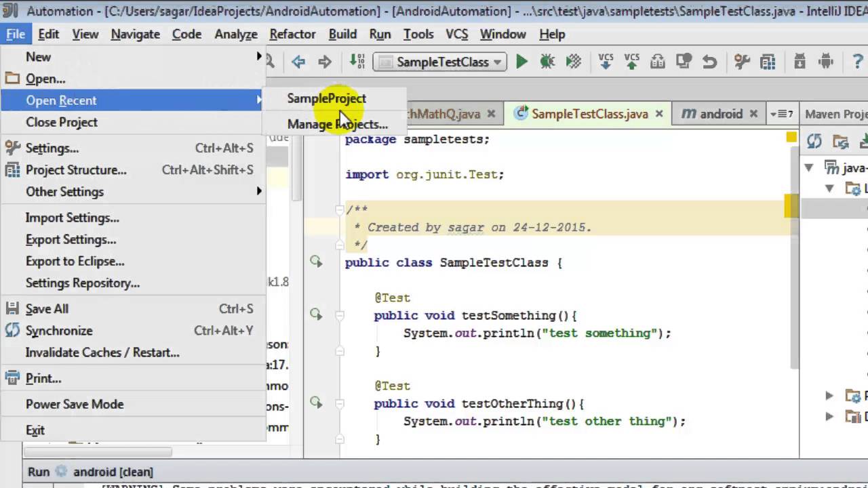
Task: Click the Settings gear icon in File menu
Action: tap(12, 148)
